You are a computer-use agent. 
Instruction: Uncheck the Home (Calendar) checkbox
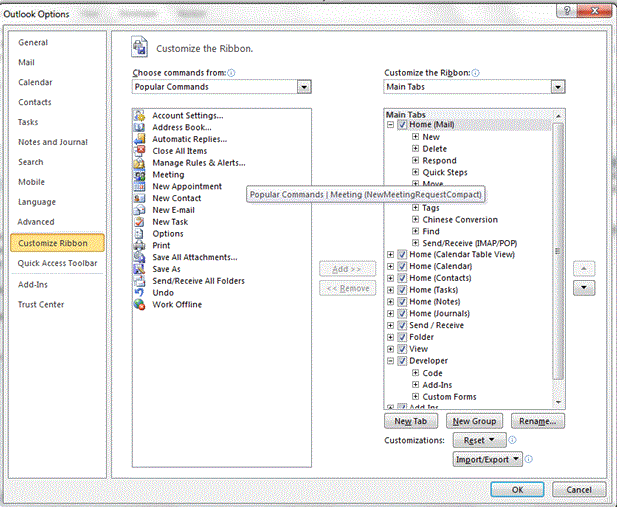[x=402, y=266]
